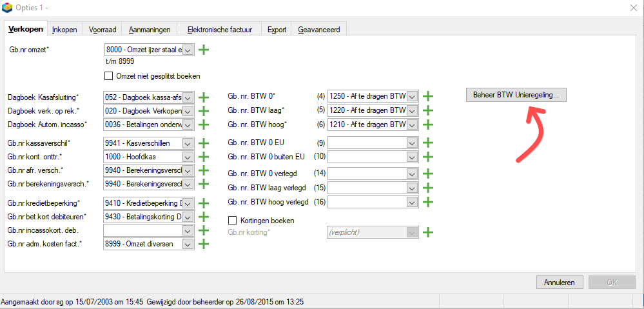Expand the 1000 - Hoofdkas dropdown
Viewport: 644px width, 309px height.
click(188, 157)
